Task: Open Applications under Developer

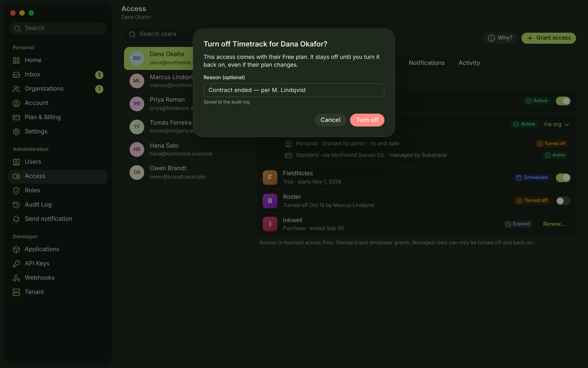Action: 58,249
